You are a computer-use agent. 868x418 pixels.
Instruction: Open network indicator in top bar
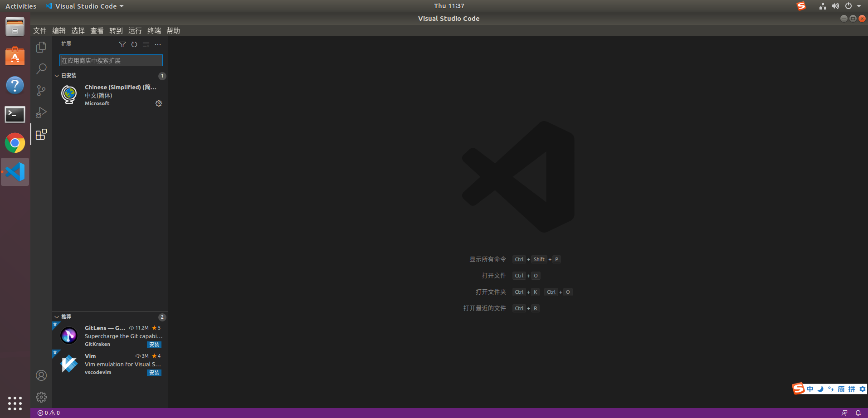click(823, 6)
